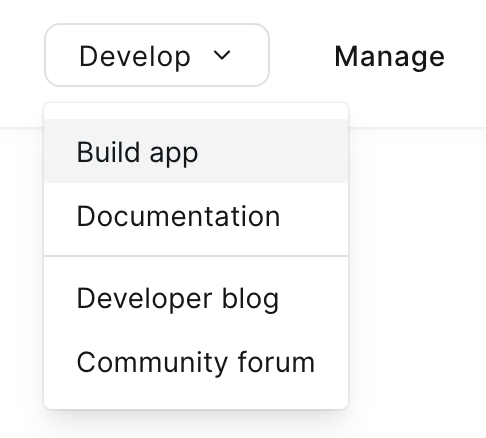Image resolution: width=486 pixels, height=438 pixels.
Task: Open the Manage navigation item
Action: click(x=389, y=57)
